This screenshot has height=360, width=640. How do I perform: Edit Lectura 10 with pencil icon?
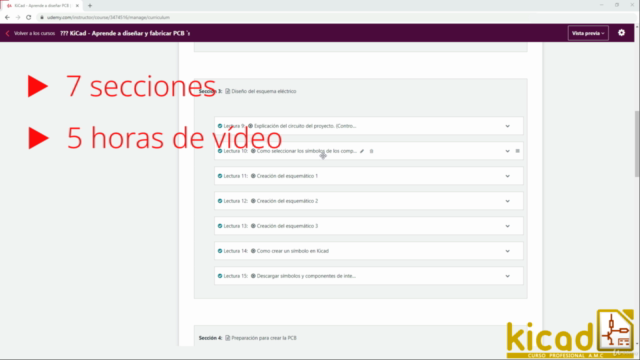pos(362,151)
